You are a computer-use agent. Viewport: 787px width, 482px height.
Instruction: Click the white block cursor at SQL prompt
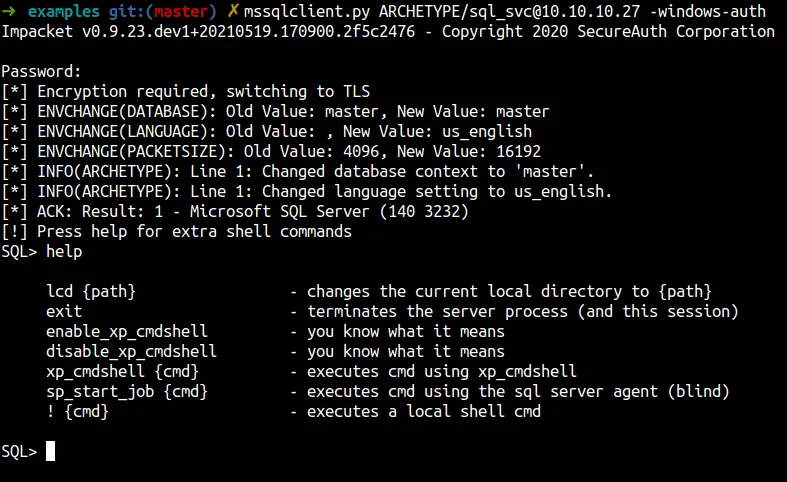50,451
